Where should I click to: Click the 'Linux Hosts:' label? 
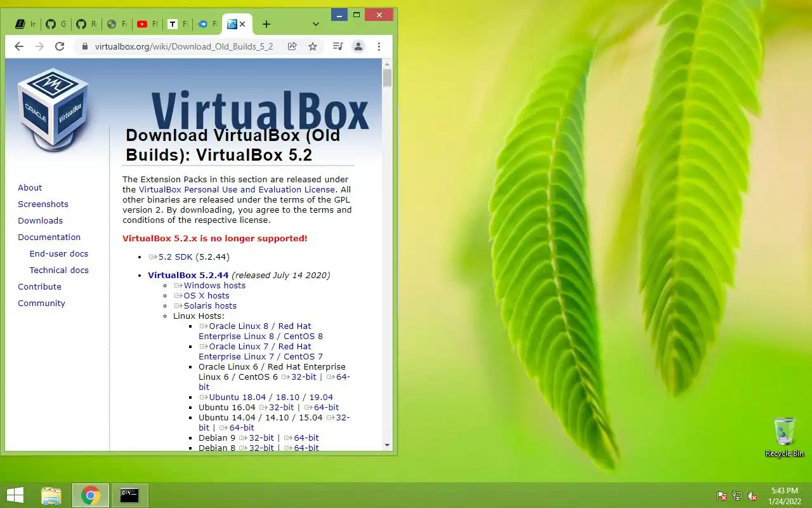click(x=199, y=316)
